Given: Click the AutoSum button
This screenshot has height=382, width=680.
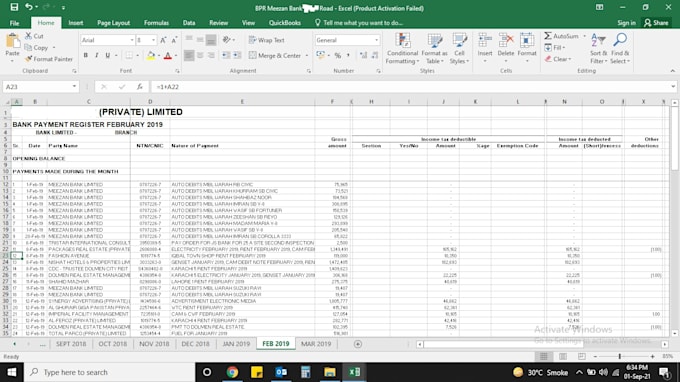Looking at the screenshot, I should coord(562,36).
